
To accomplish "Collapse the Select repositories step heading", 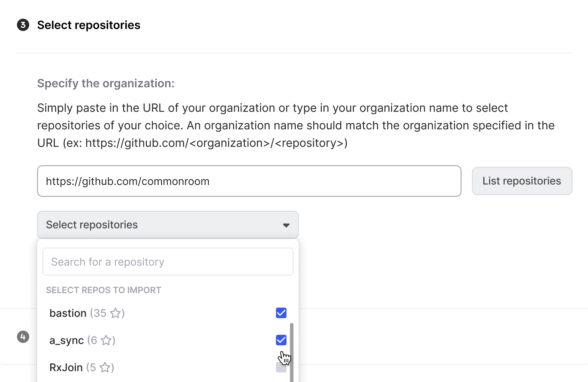I will tap(89, 25).
